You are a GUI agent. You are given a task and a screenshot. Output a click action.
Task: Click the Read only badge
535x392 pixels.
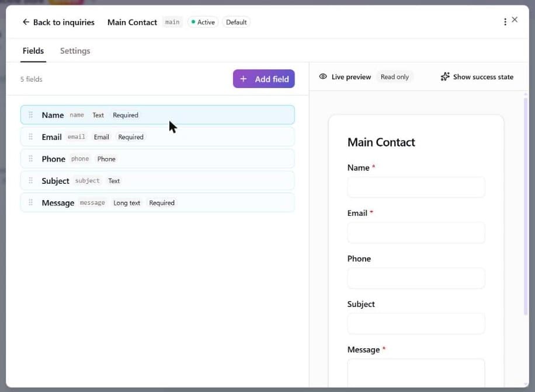[x=395, y=77]
